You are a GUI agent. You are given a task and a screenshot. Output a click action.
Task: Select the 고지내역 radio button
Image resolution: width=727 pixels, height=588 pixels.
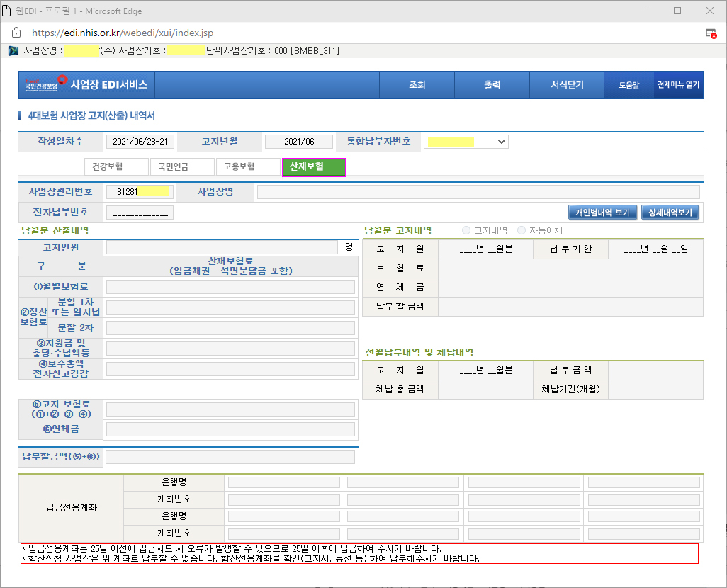pyautogui.click(x=466, y=230)
